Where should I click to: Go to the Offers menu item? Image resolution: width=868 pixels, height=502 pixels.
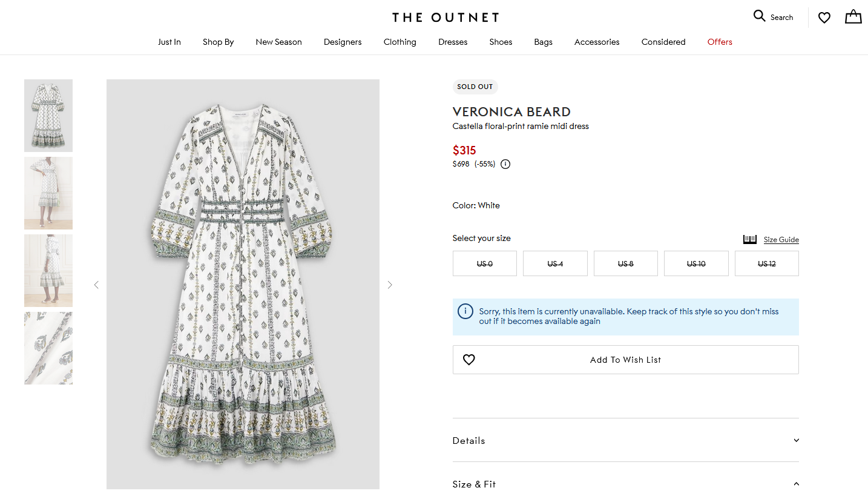click(x=720, y=42)
